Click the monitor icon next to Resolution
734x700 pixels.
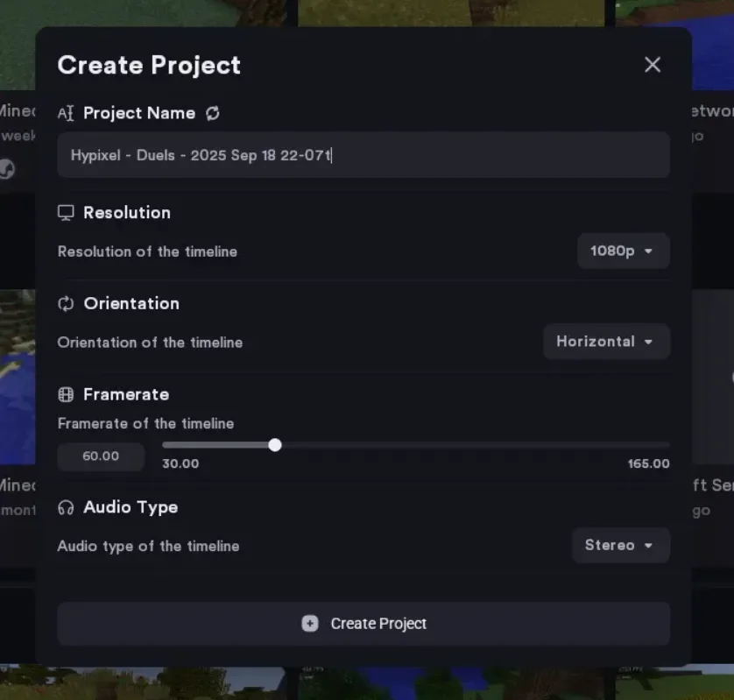pos(66,213)
